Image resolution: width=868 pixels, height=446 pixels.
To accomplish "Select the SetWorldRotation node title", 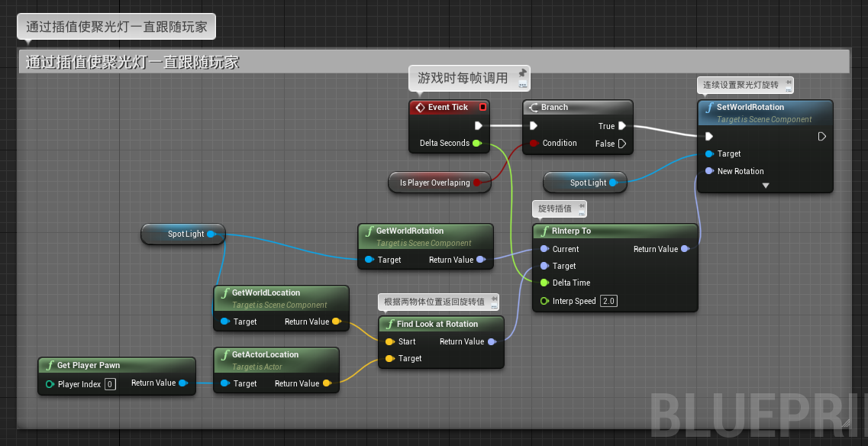I will tap(750, 107).
